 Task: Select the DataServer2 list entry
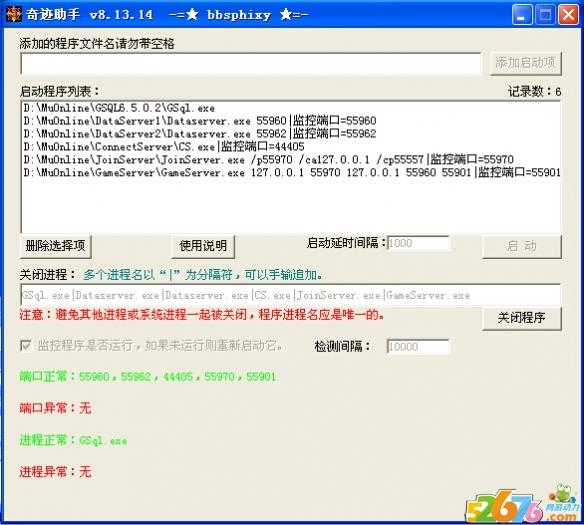200,134
